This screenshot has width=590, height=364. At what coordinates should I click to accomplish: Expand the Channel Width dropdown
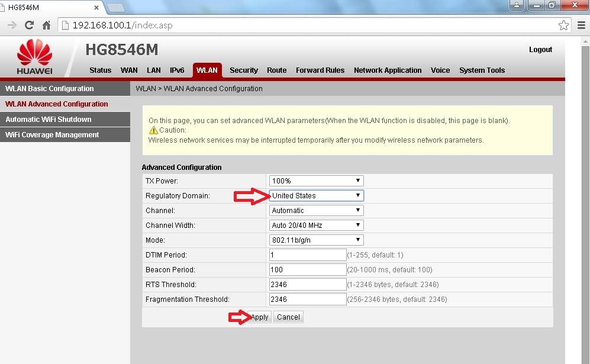(x=316, y=225)
